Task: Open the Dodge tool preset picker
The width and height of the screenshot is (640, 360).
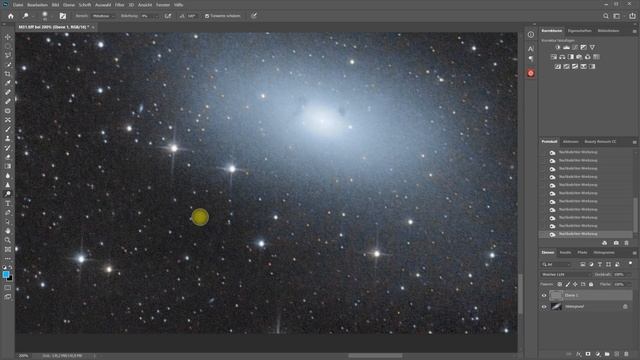Action: pos(26,16)
